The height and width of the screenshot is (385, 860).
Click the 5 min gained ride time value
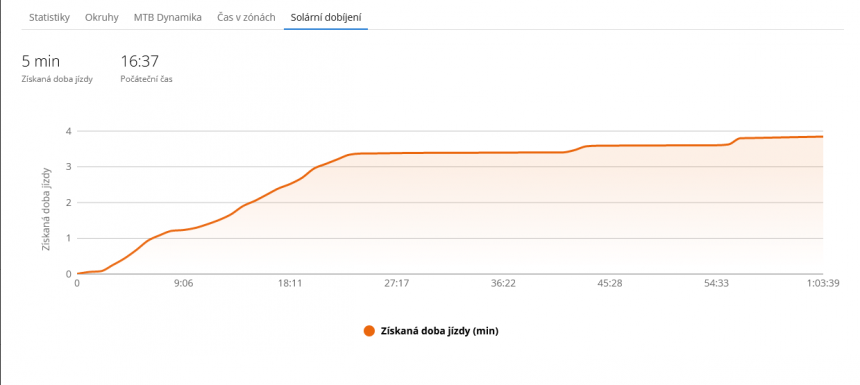(x=41, y=61)
